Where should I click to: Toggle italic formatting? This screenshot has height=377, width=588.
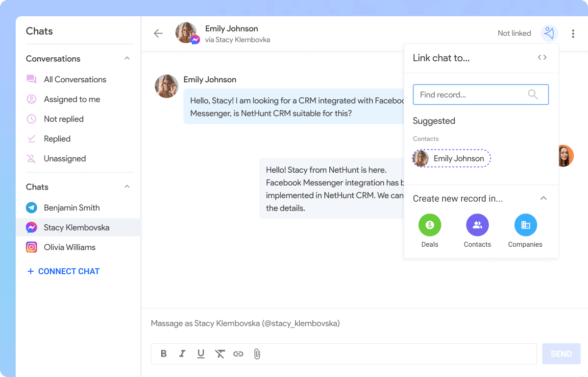coord(182,353)
